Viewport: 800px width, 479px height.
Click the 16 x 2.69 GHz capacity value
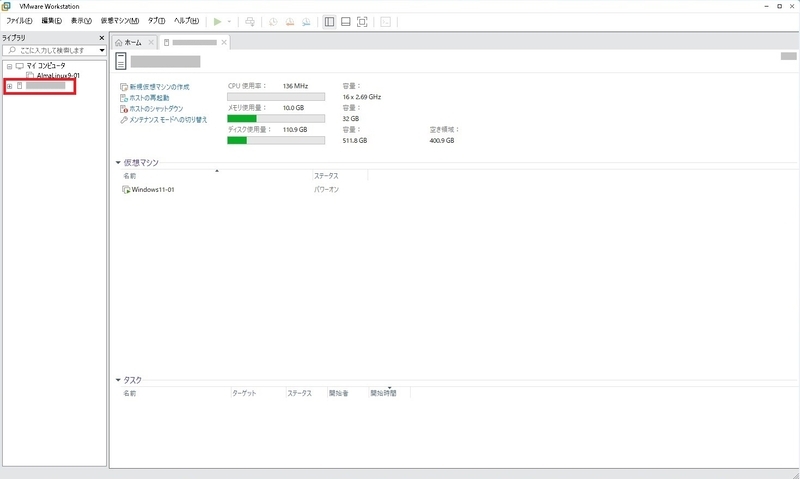tap(362, 97)
